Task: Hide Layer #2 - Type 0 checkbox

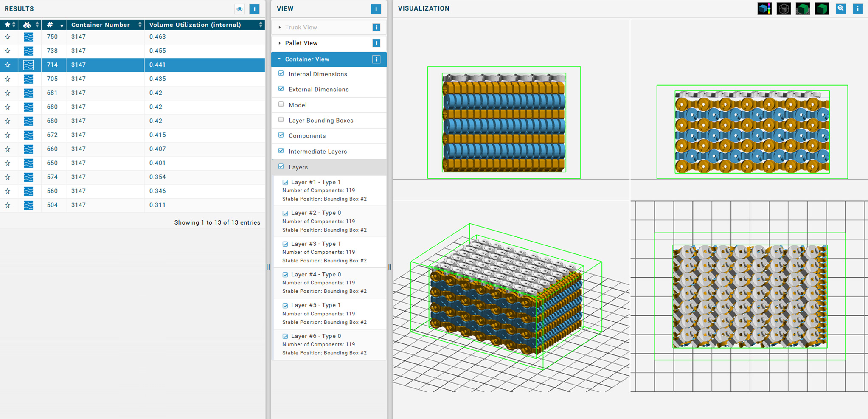Action: click(x=285, y=213)
